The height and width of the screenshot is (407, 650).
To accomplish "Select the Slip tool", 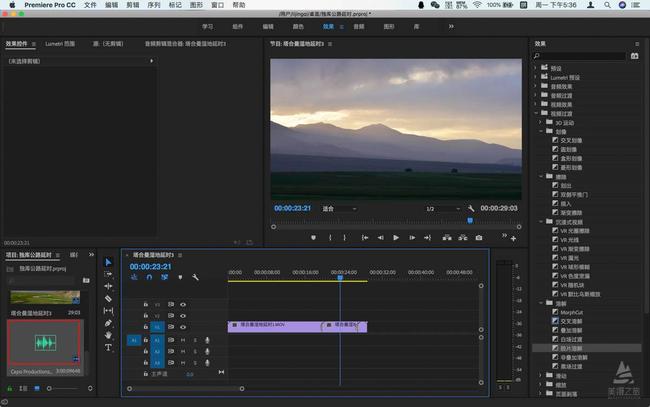I will 108,310.
